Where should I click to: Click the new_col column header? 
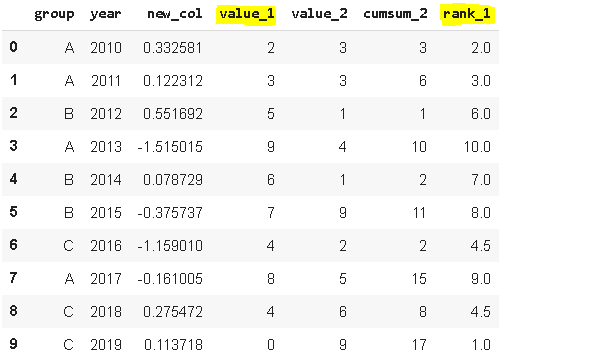tap(175, 14)
